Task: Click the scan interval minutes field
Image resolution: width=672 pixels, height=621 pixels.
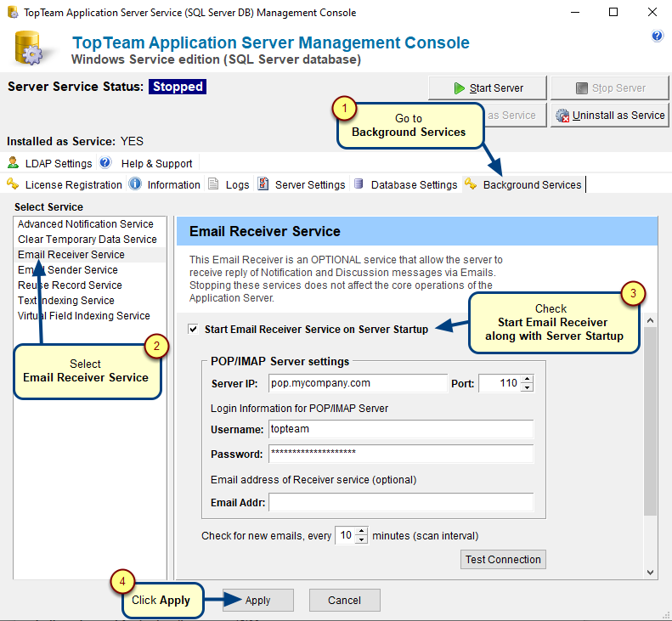Action: click(x=346, y=535)
